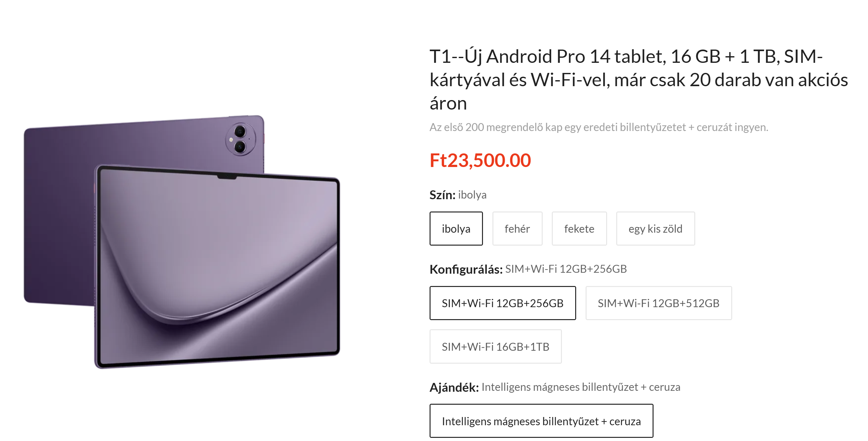Click the Ajándék label

coord(454,387)
